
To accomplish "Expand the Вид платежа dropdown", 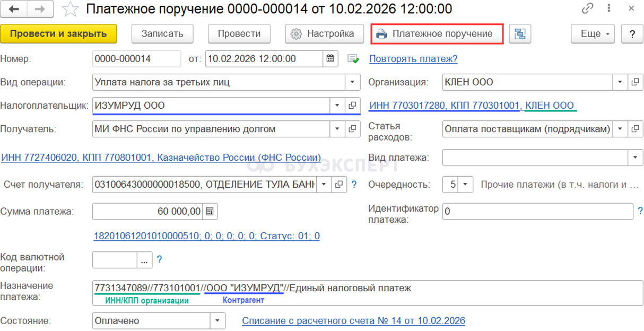I will click(635, 158).
